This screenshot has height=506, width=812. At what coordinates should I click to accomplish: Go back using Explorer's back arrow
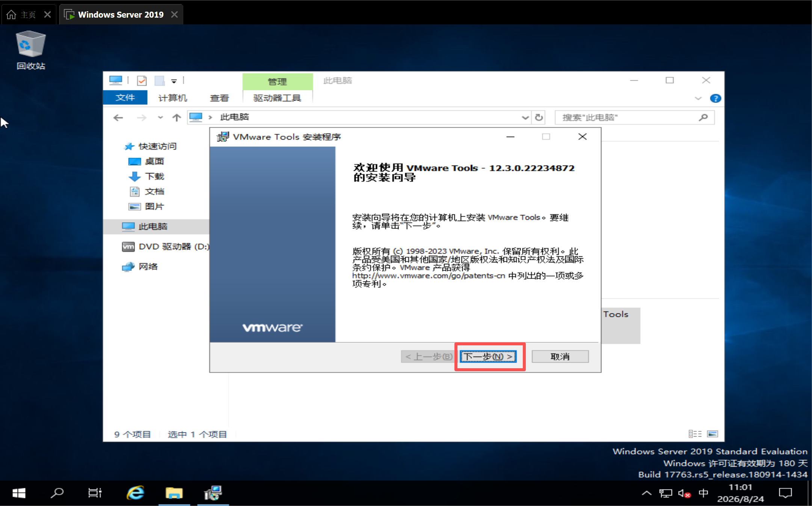[118, 118]
